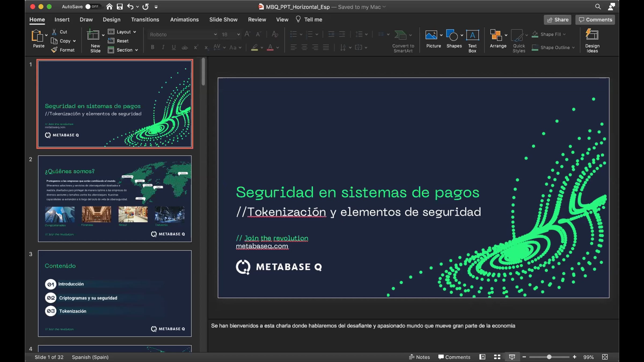The image size is (644, 362).
Task: Expand the Section dropdown
Action: [x=123, y=50]
